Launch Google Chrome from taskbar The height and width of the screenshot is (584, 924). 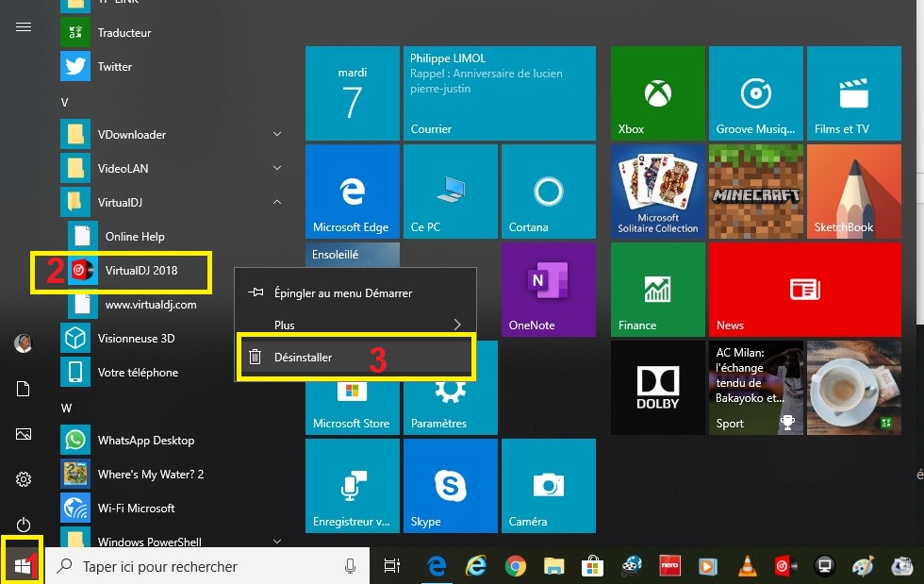coord(515,566)
